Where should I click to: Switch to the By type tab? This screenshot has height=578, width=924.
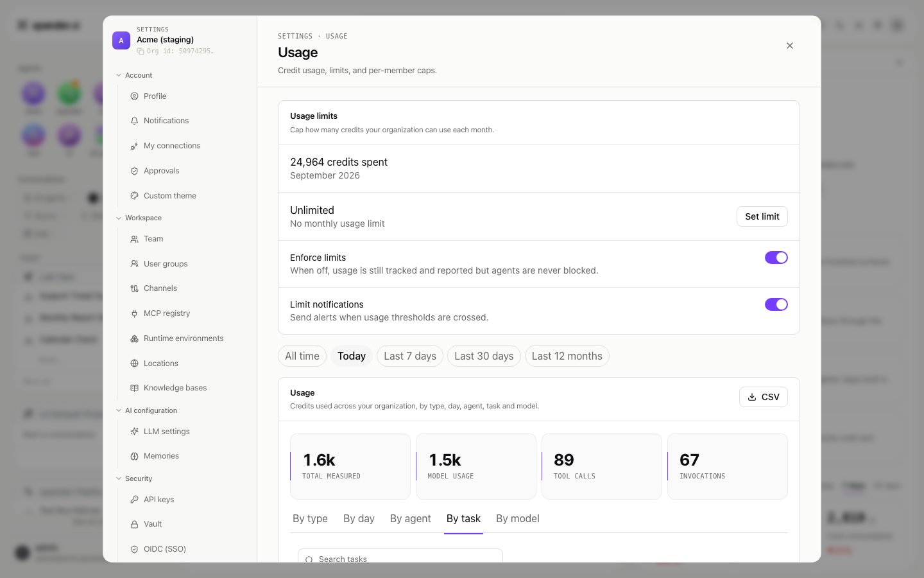(310, 519)
